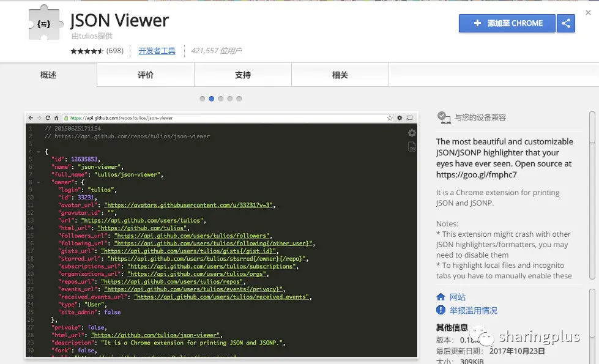This screenshot has width=599, height=364.
Task: Click the report abuse exclamation icon
Action: pos(441,310)
